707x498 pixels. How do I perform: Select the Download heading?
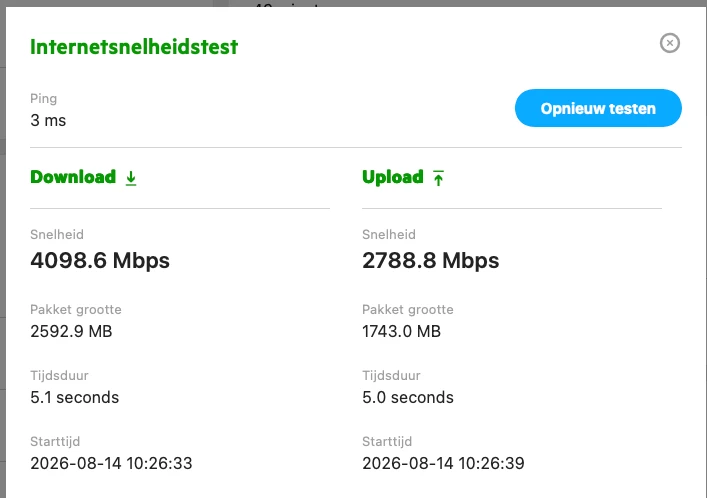(x=73, y=177)
